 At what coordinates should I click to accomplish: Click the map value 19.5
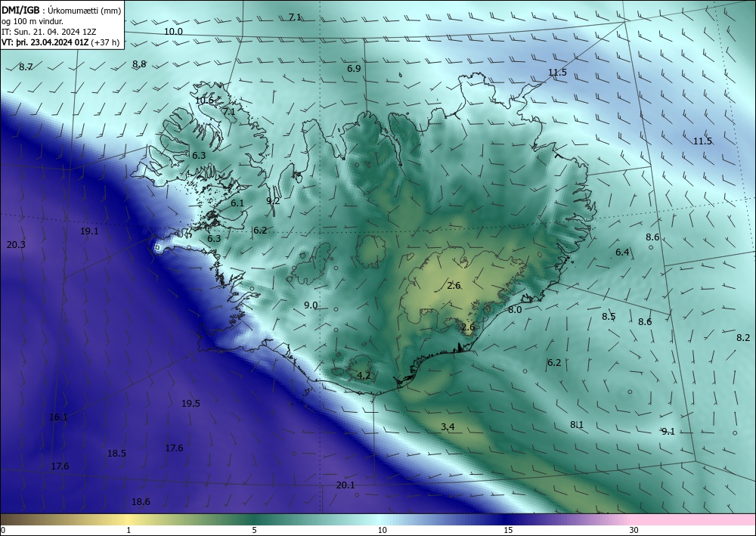191,404
